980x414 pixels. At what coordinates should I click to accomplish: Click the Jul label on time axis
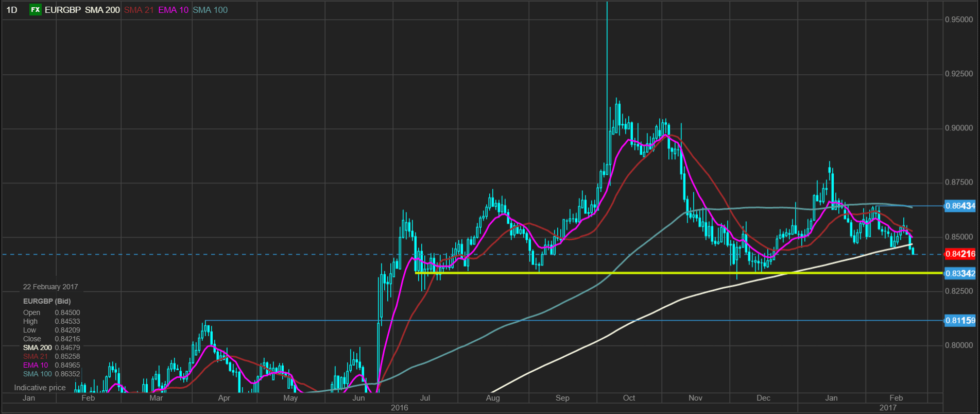pyautogui.click(x=425, y=398)
